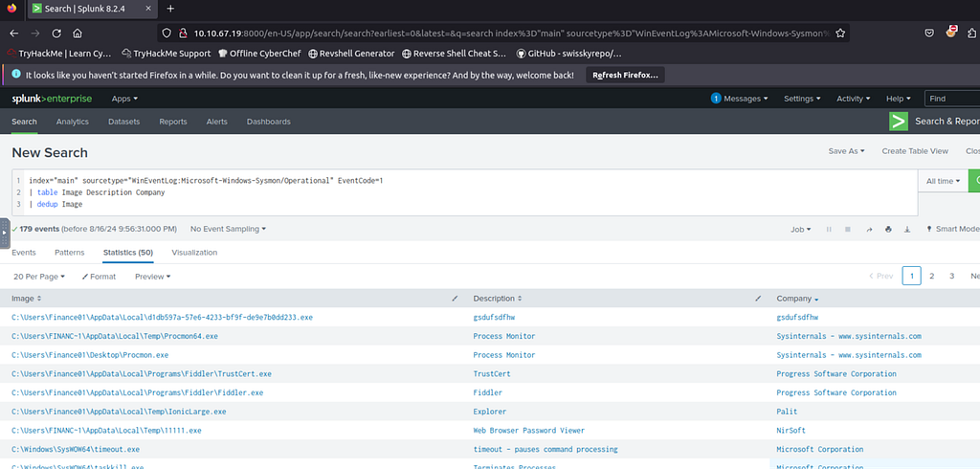Click the green Search & Reporting app icon

click(x=899, y=122)
